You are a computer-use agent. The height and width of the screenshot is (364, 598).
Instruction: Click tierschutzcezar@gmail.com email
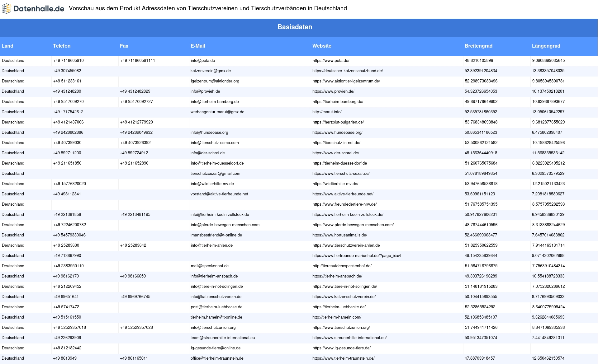(215, 174)
